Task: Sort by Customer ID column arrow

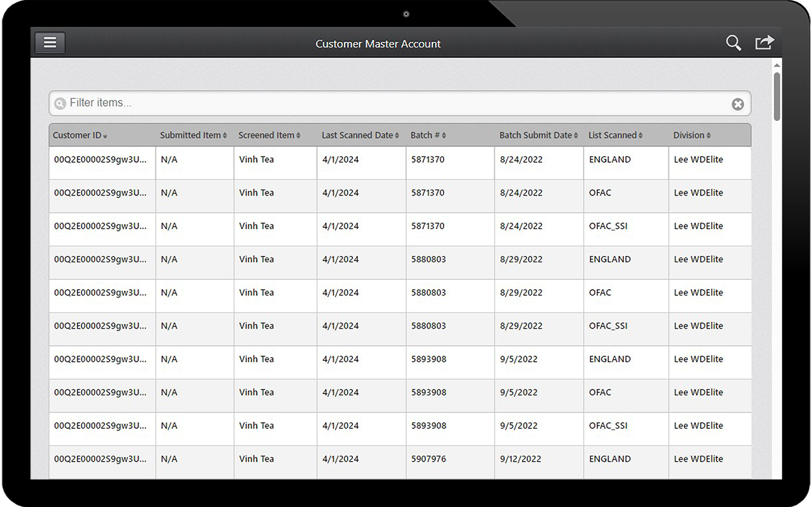Action: pyautogui.click(x=106, y=136)
